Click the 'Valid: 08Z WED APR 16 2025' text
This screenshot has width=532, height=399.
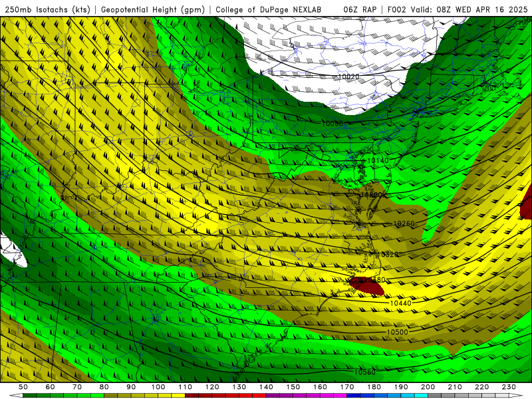469,10
